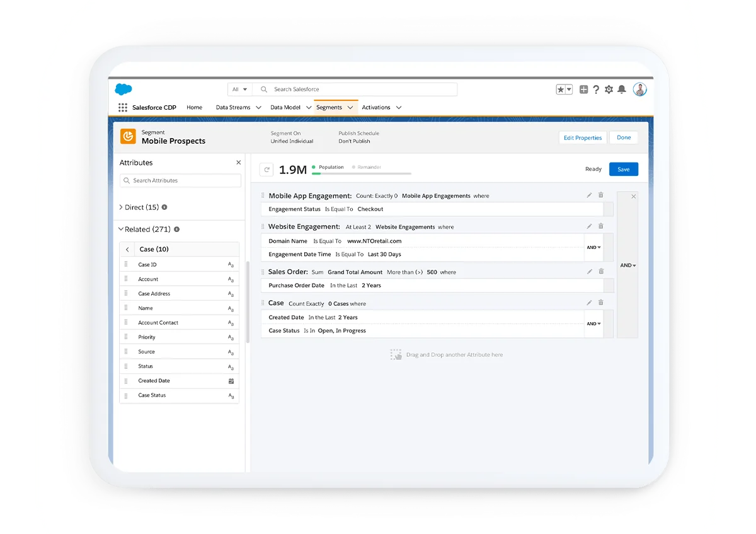Click the Last 30 Days value

click(384, 254)
